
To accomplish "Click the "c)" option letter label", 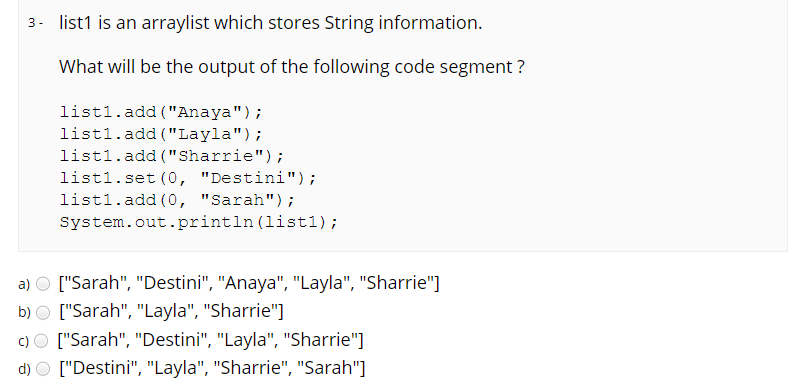I will 24,341.
